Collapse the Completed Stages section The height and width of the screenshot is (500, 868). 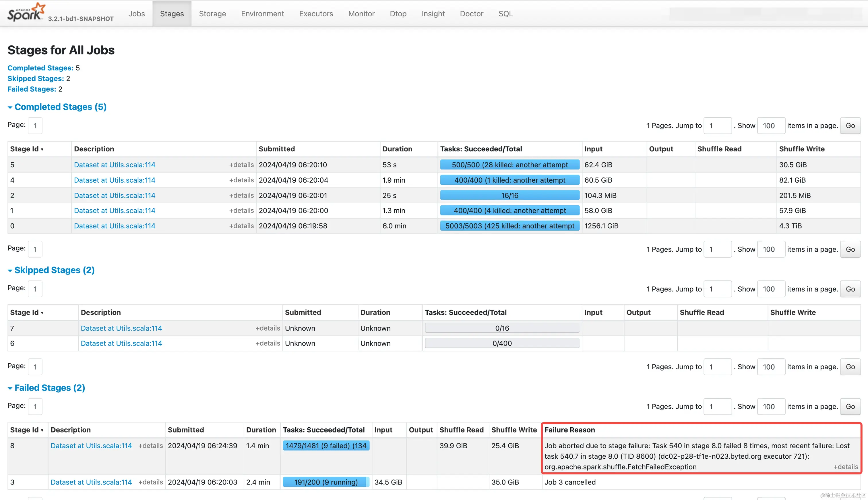57,107
